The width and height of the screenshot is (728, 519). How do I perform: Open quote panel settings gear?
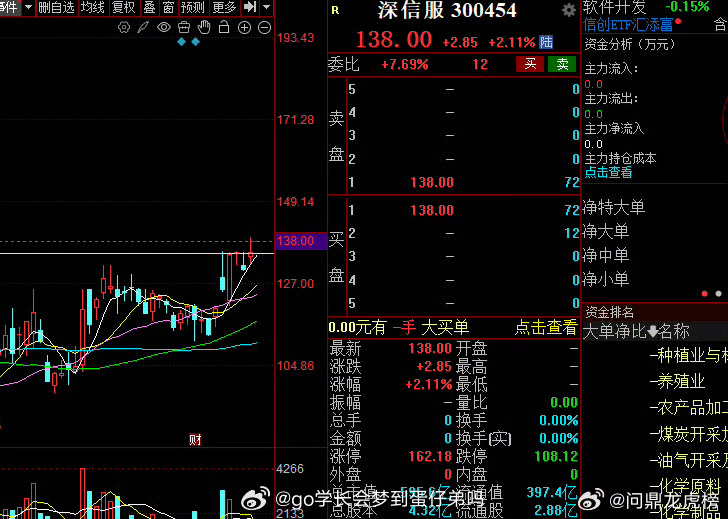point(568,10)
